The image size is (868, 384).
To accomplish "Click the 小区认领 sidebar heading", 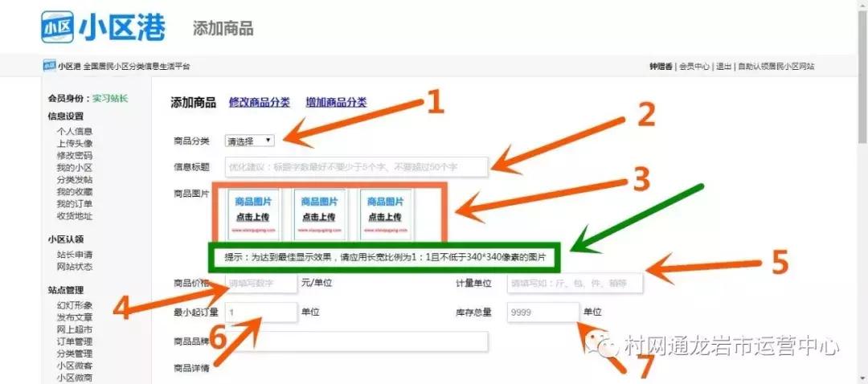I will point(66,239).
